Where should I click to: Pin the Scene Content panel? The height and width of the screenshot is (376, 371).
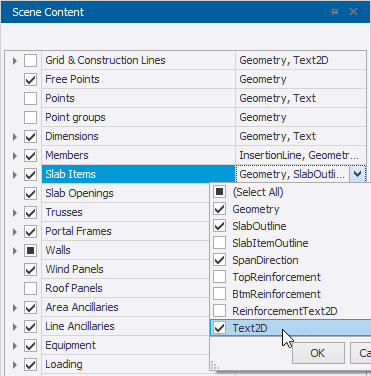click(x=334, y=12)
